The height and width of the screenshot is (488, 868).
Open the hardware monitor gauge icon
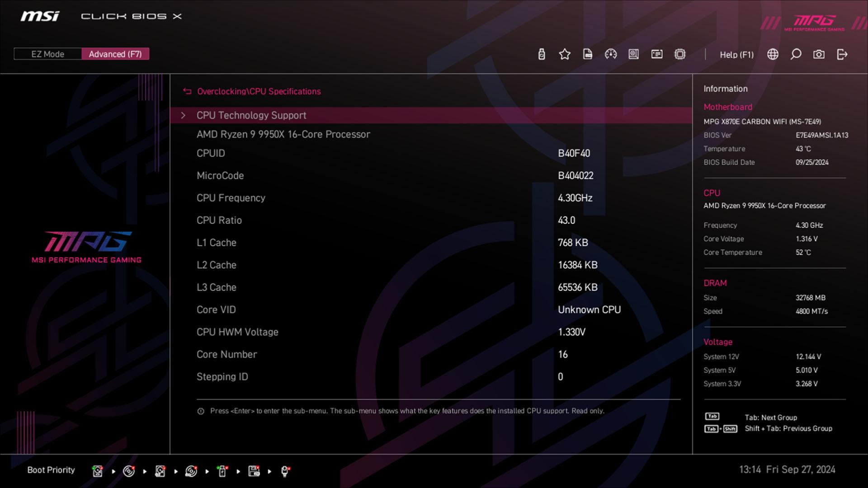[611, 54]
